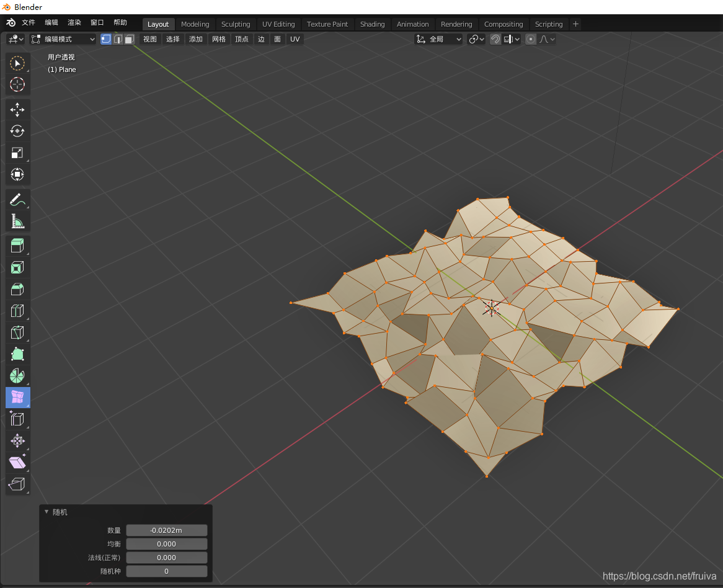This screenshot has width=723, height=588.
Task: Select the Select Box tool
Action: 17,63
